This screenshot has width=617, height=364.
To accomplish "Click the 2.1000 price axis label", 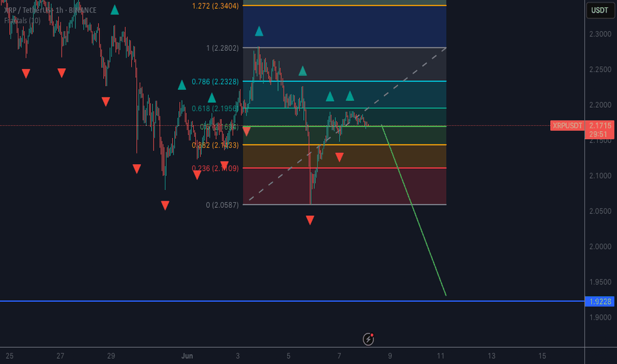I will click(600, 176).
